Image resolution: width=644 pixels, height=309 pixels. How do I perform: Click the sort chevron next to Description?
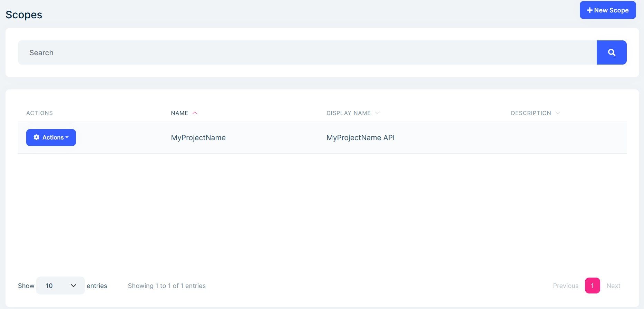point(557,113)
